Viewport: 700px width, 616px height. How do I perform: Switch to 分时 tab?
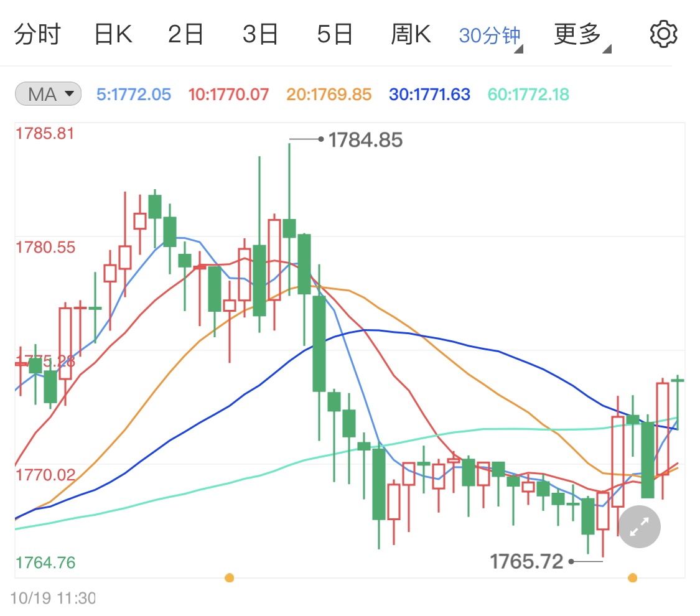(x=37, y=34)
